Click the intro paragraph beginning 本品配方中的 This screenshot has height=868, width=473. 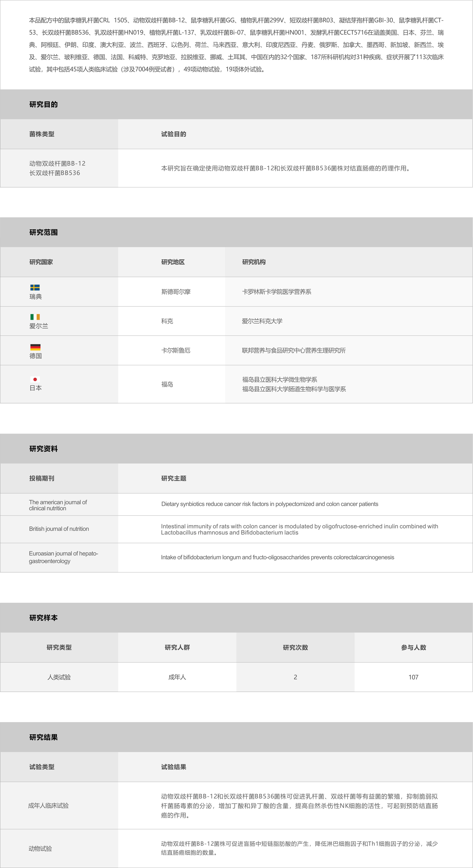point(236,44)
